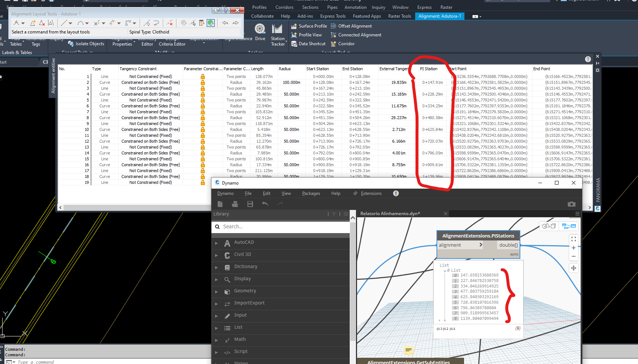Open Sub-entity Editor from layout toolbar
This screenshot has height=364, width=638.
[x=202, y=23]
